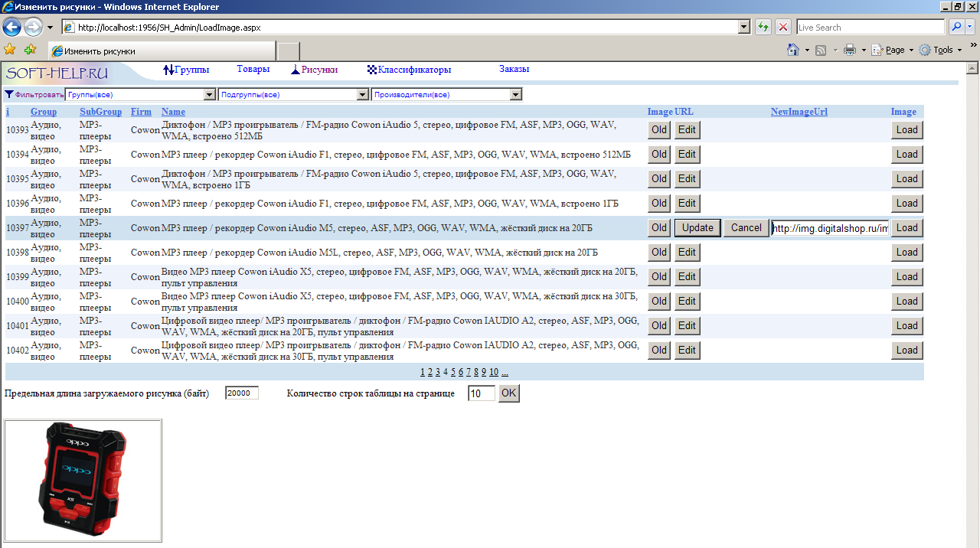Viewport: 980px width, 548px height.
Task: Click the ... next pages link
Action: pyautogui.click(x=505, y=372)
